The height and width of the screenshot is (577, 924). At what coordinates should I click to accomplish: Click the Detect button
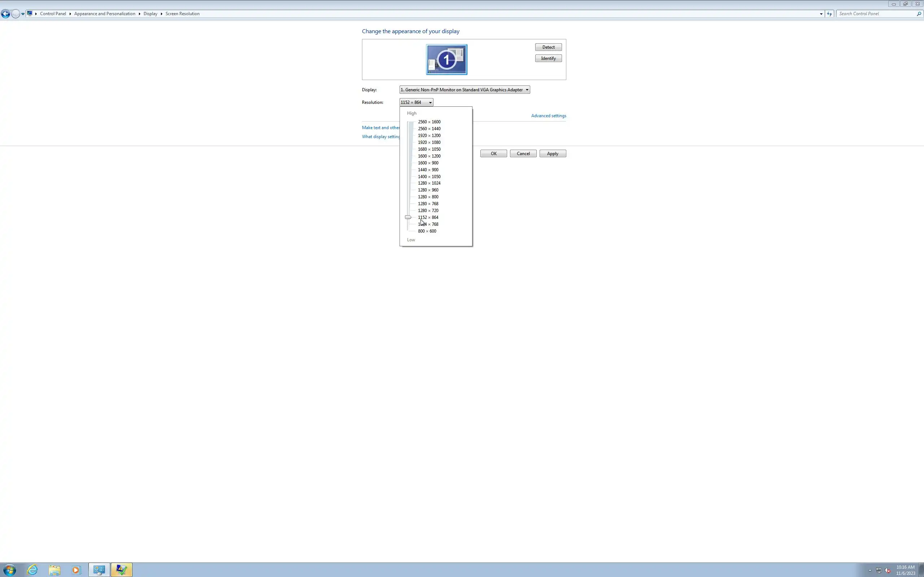(548, 47)
